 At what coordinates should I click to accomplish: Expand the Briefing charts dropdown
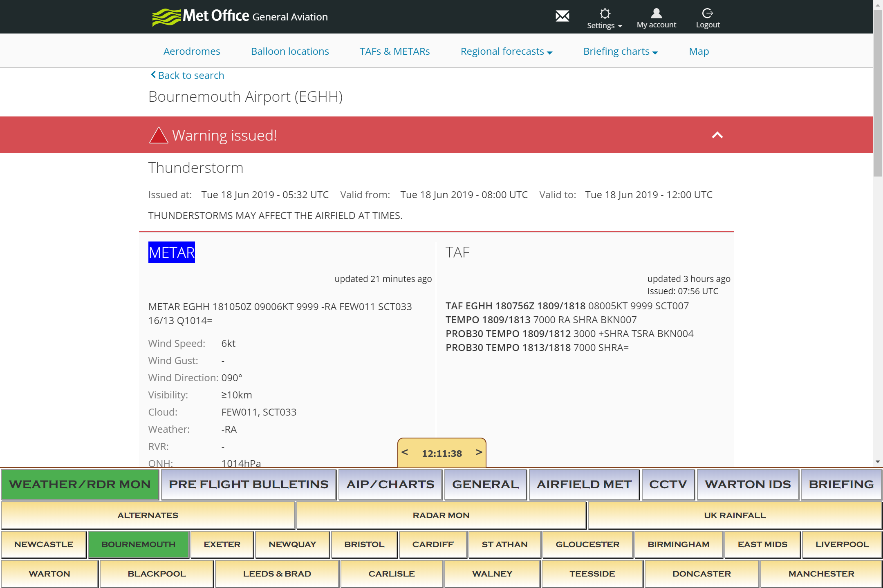click(x=620, y=51)
